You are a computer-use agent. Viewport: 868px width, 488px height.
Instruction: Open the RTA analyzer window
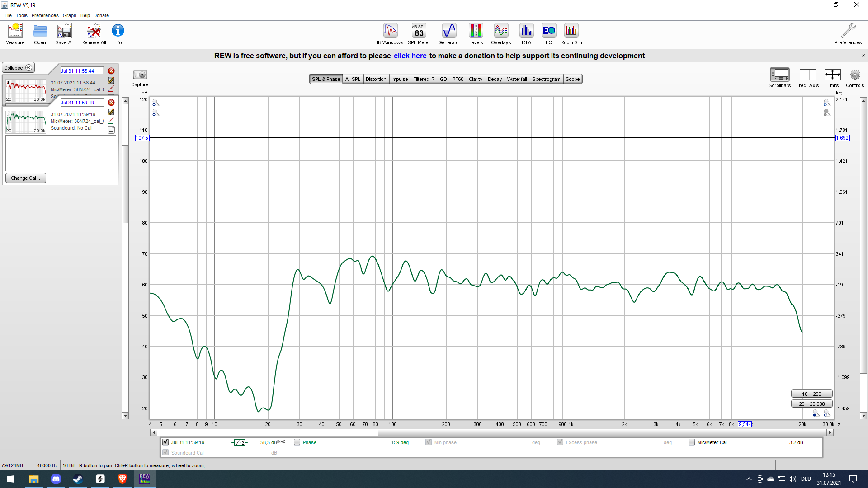[526, 34]
